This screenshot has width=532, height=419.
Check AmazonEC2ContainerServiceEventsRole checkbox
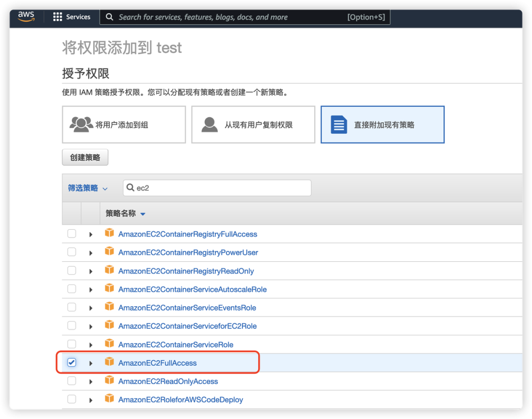71,307
